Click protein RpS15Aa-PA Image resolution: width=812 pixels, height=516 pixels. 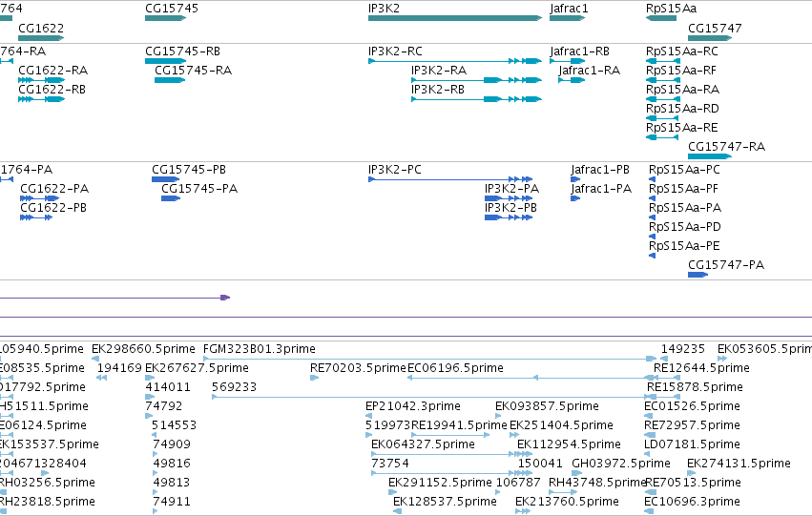[x=685, y=208]
